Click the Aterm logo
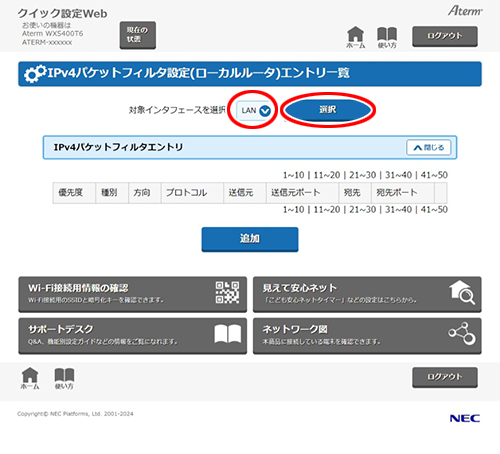Viewport: 500px width, 454px height. (465, 11)
